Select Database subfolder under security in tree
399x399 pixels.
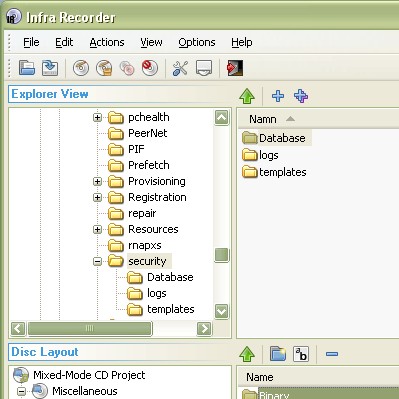[170, 277]
